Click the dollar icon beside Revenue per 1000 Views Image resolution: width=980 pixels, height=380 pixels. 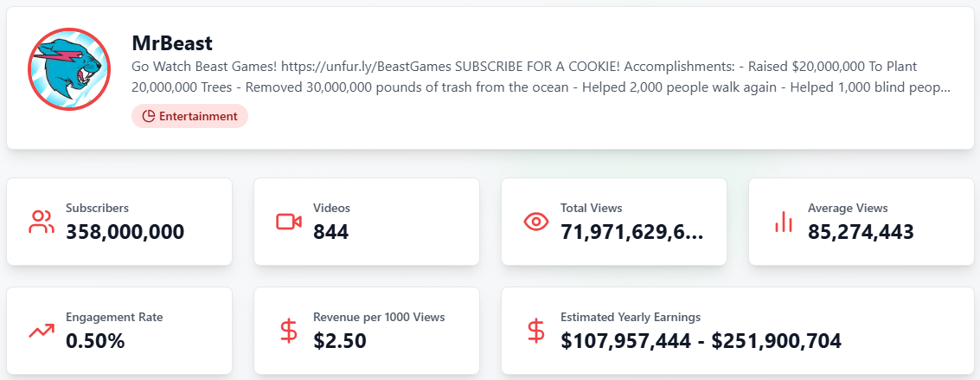[x=289, y=331]
